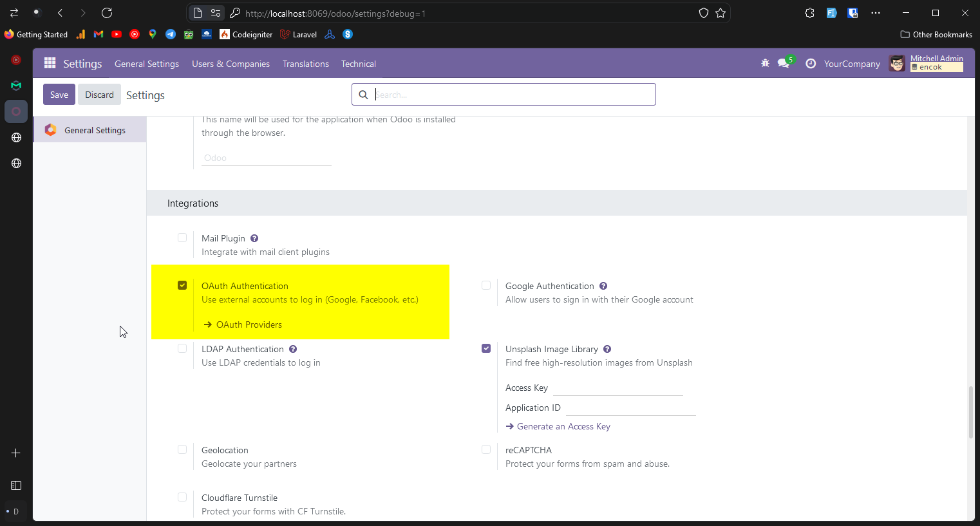Reload the page with the browser refresh icon

pos(107,13)
